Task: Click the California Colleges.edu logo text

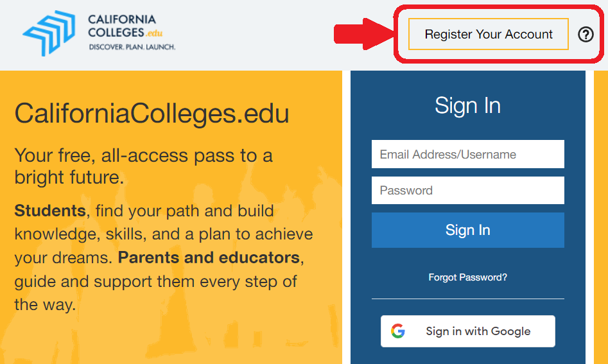Action: click(125, 26)
